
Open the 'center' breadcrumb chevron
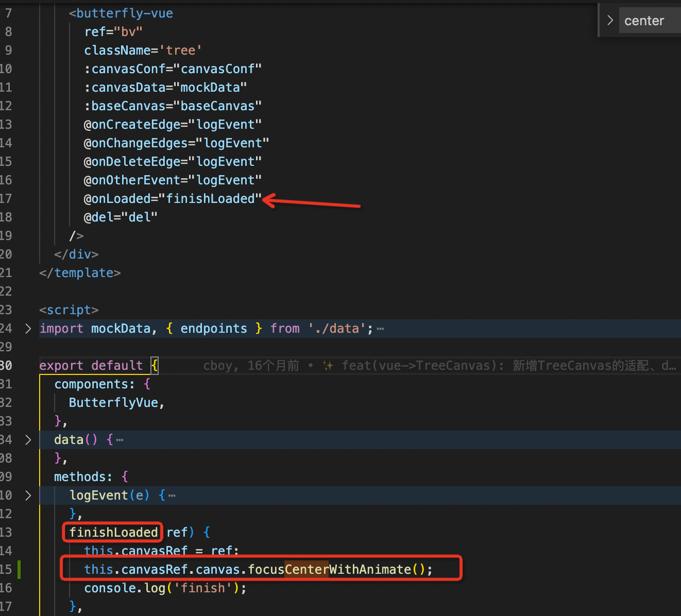(x=610, y=20)
